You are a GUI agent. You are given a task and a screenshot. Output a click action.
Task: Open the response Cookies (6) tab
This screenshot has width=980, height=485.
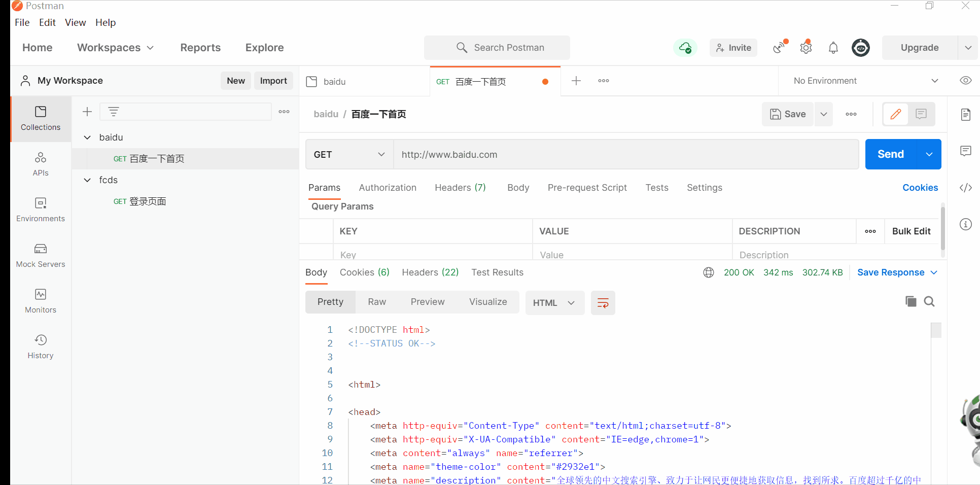365,272
